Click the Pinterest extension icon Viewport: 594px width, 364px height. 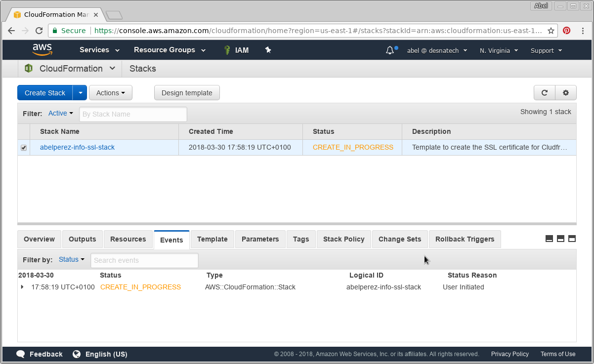tap(567, 31)
